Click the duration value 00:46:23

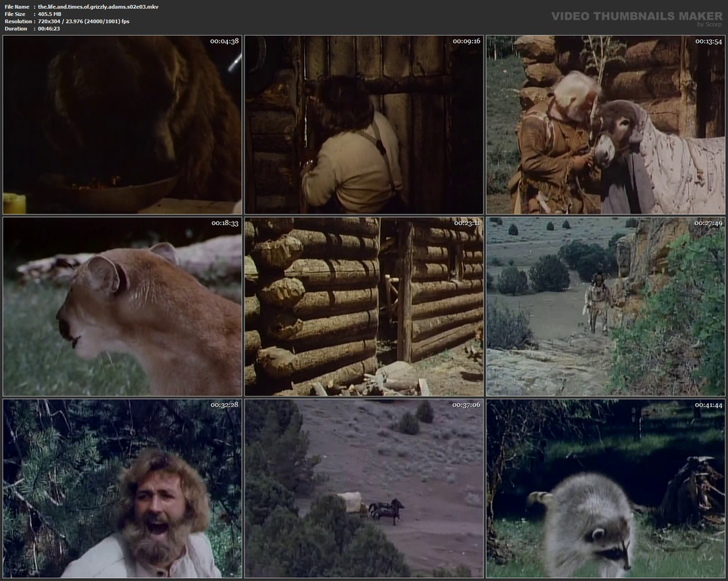[49, 29]
